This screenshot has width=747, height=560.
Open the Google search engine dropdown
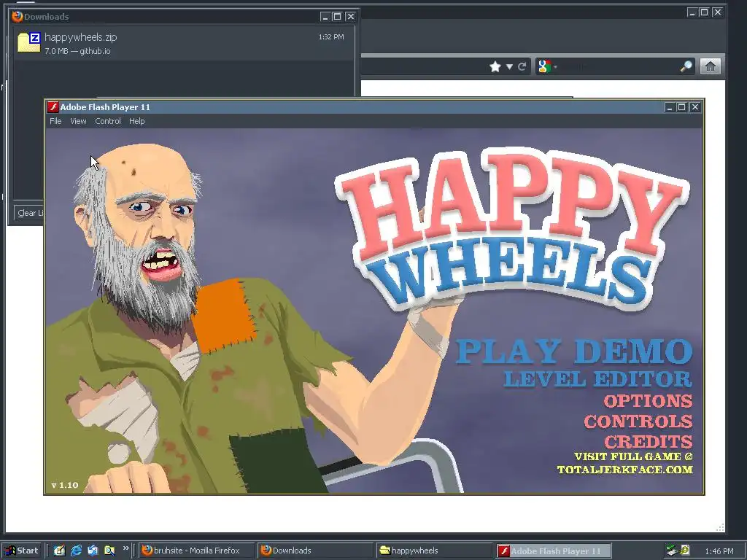547,66
